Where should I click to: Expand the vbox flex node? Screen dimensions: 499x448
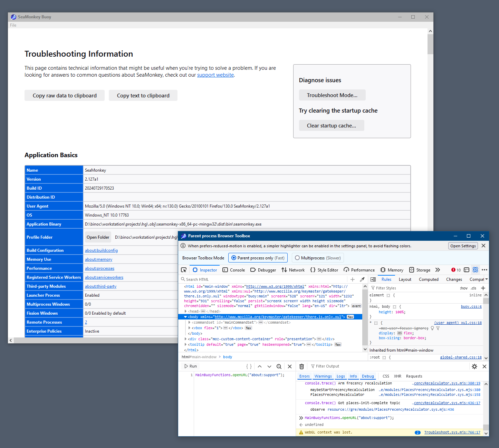[x=189, y=328]
